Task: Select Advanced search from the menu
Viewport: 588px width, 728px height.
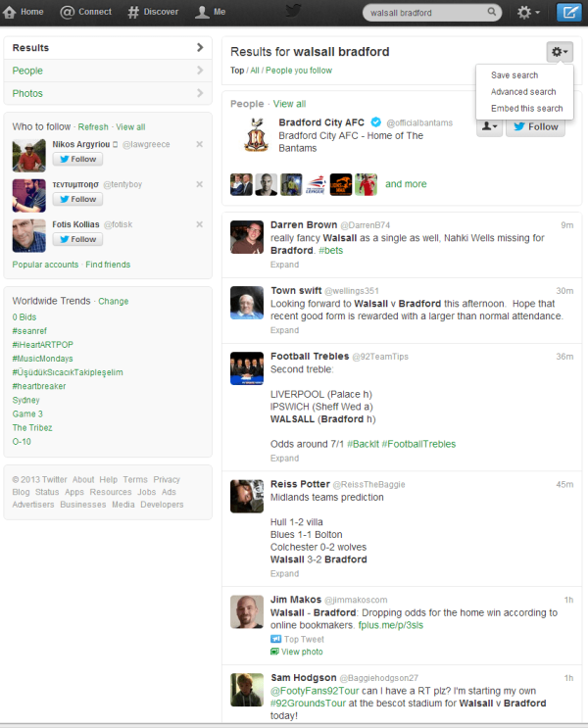Action: (x=523, y=92)
